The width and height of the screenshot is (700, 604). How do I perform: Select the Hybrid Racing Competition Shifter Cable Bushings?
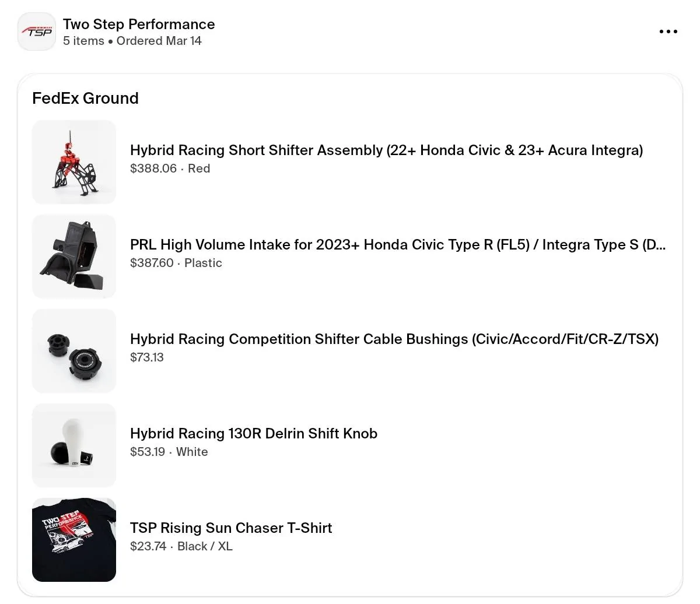point(394,339)
